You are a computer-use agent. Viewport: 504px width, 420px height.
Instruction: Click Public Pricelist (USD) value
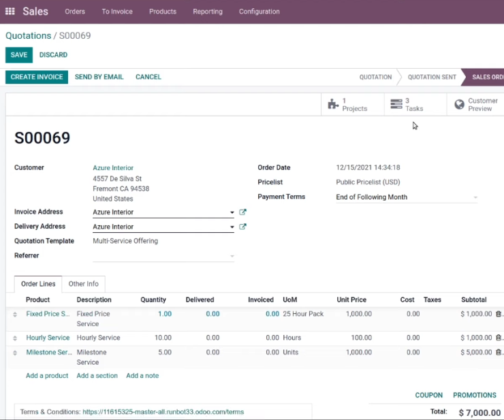tap(368, 182)
